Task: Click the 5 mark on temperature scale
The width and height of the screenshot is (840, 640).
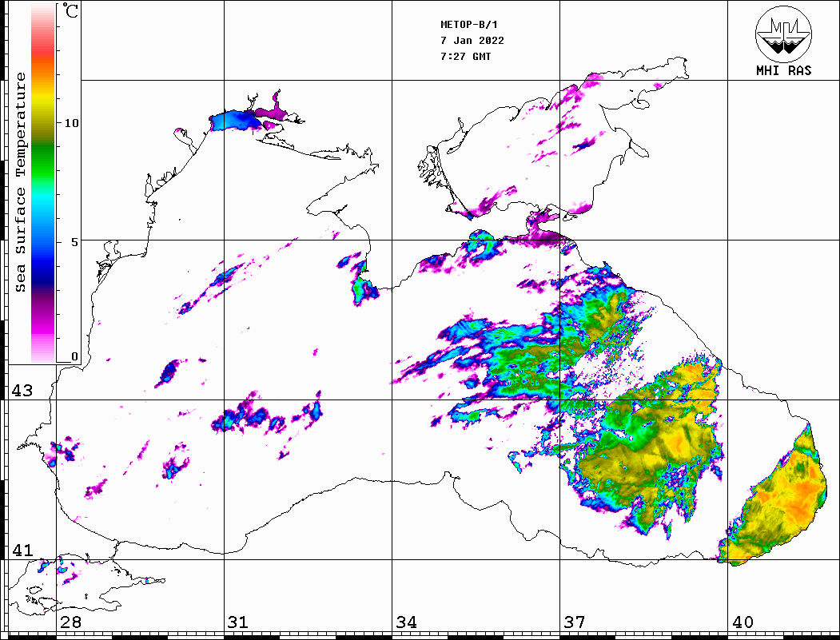Action: (x=74, y=241)
